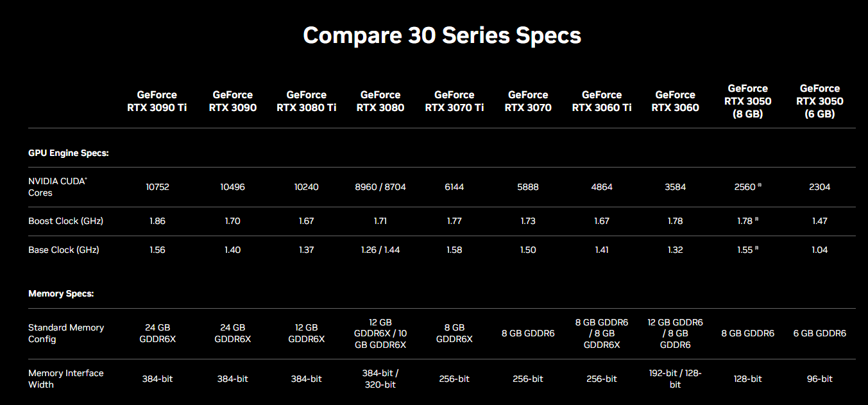Image resolution: width=868 pixels, height=405 pixels.
Task: Select the GeForce RTX 3090 column header
Action: point(233,101)
